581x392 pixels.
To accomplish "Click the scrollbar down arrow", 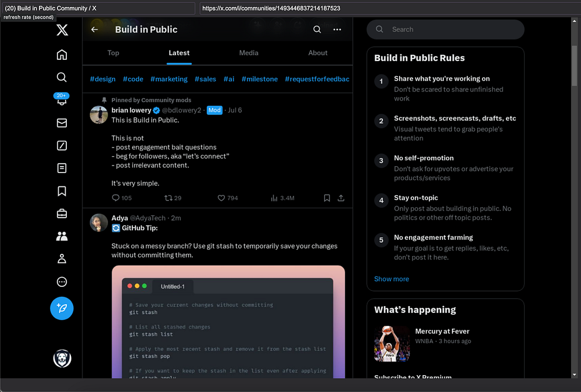I will point(575,375).
